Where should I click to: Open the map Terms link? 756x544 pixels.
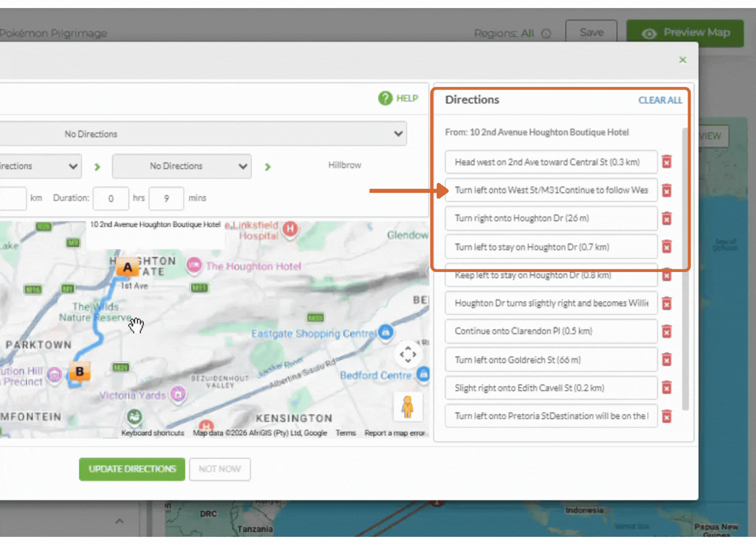(346, 433)
